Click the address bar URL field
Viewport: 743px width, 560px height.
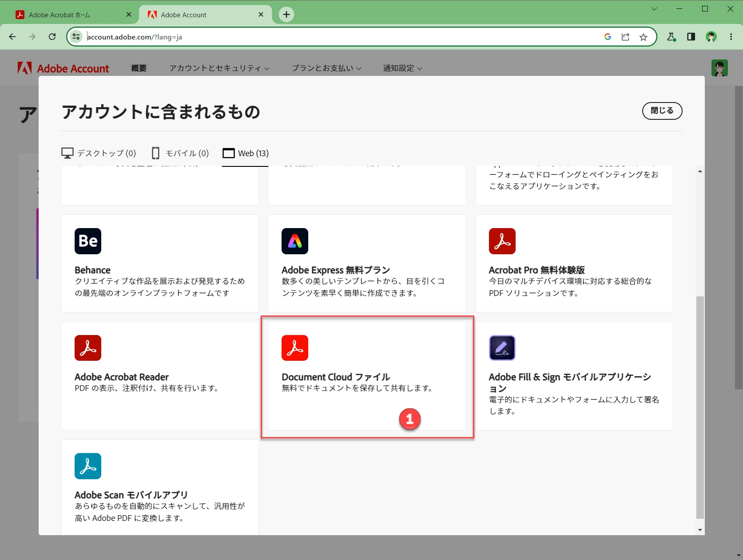pyautogui.click(x=342, y=37)
